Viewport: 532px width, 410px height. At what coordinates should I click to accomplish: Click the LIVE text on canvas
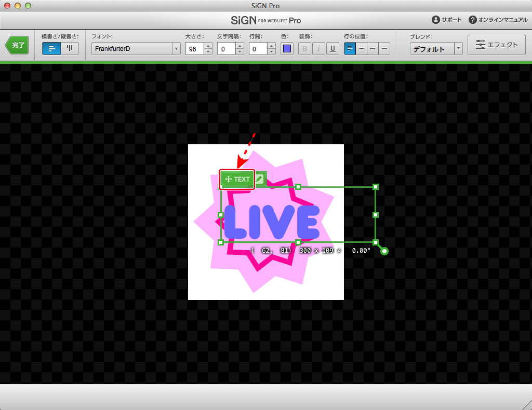coord(272,222)
